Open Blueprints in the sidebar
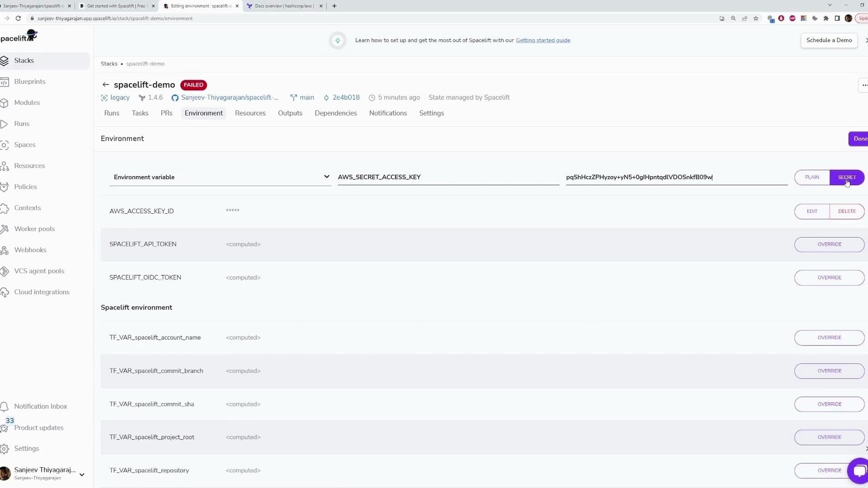 tap(29, 82)
